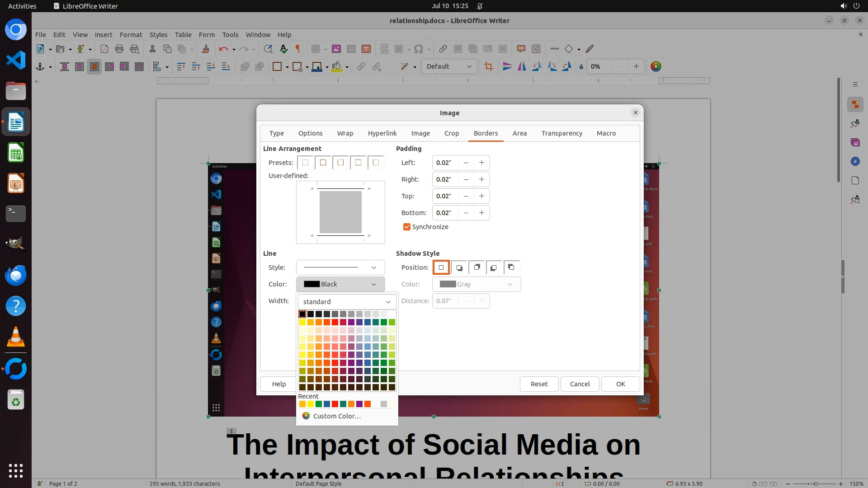
Task: Open the Insert Special Character icon
Action: click(419, 49)
